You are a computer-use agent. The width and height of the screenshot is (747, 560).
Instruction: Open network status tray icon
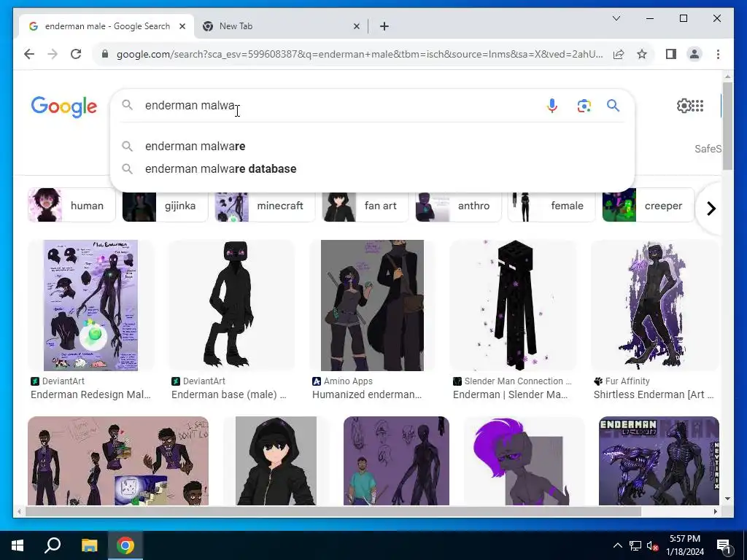[635, 545]
